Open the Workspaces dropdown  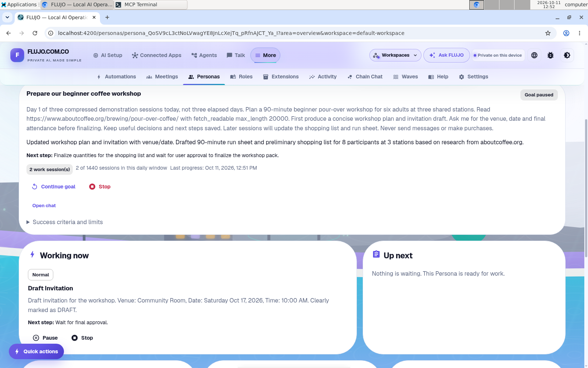coord(395,55)
